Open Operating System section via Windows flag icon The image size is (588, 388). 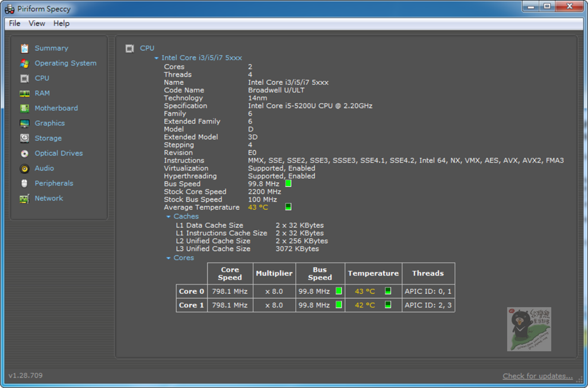(24, 64)
